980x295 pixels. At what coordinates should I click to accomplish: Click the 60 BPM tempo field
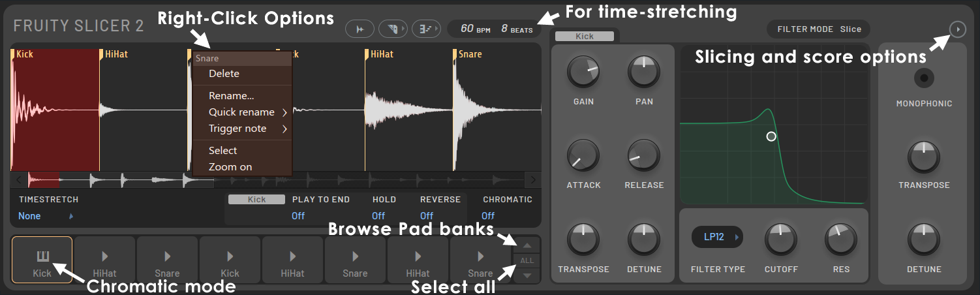(x=475, y=29)
